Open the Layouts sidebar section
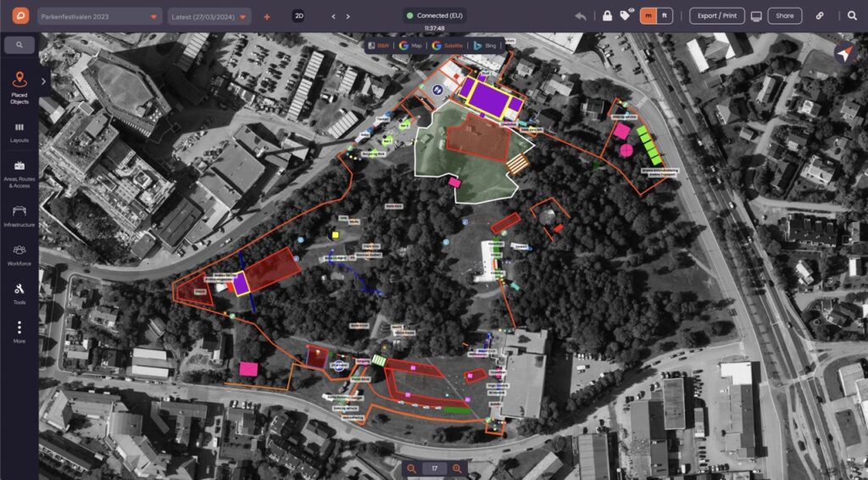This screenshot has width=868, height=480. coord(19,133)
